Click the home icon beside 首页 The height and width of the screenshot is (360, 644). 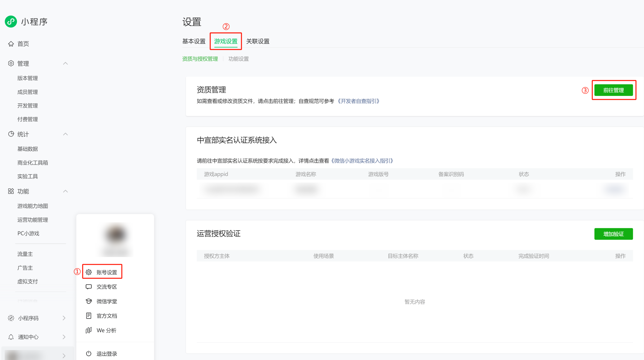click(x=11, y=44)
